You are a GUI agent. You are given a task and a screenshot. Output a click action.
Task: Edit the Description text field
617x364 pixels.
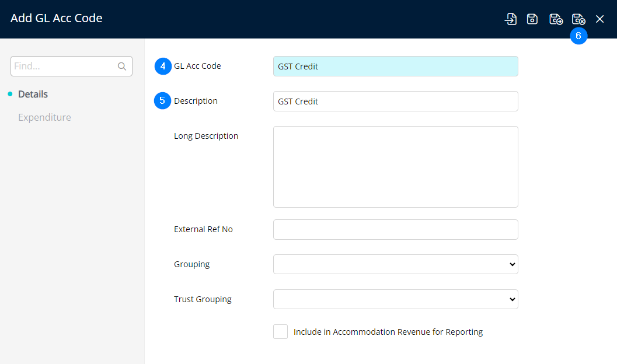395,101
